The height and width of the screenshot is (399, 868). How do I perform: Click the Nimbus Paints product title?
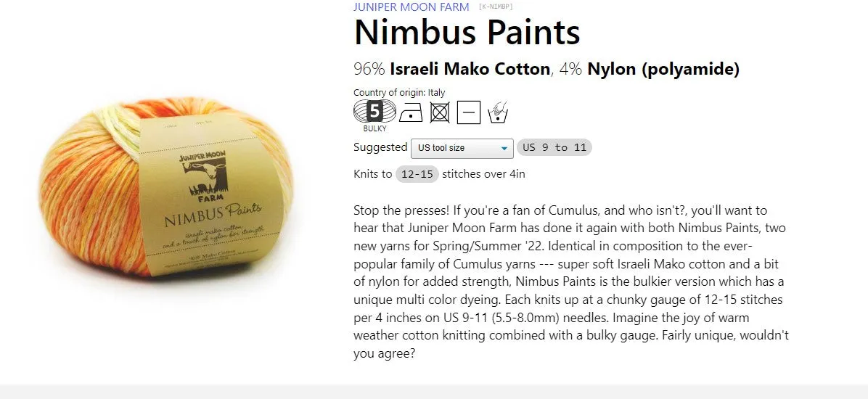pyautogui.click(x=467, y=32)
